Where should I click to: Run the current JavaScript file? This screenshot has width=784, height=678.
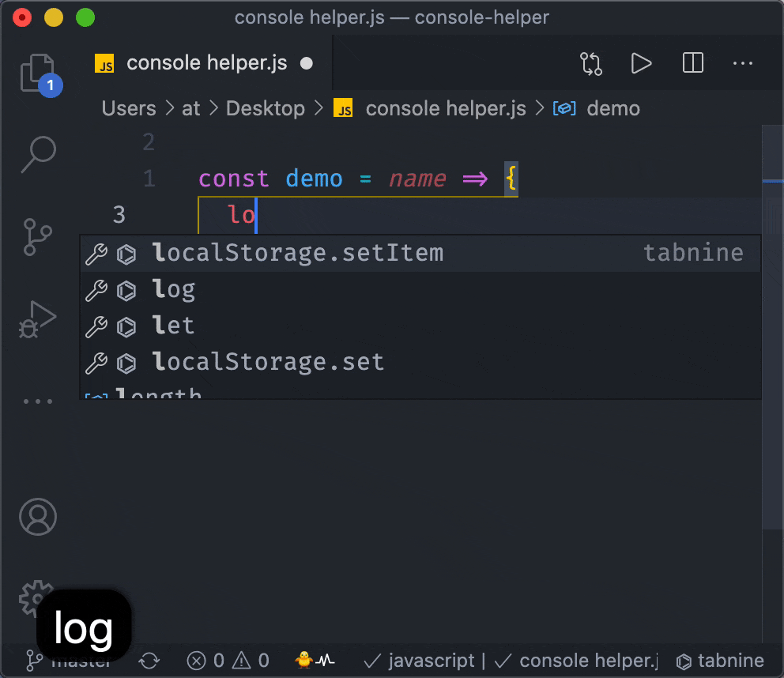coord(642,63)
